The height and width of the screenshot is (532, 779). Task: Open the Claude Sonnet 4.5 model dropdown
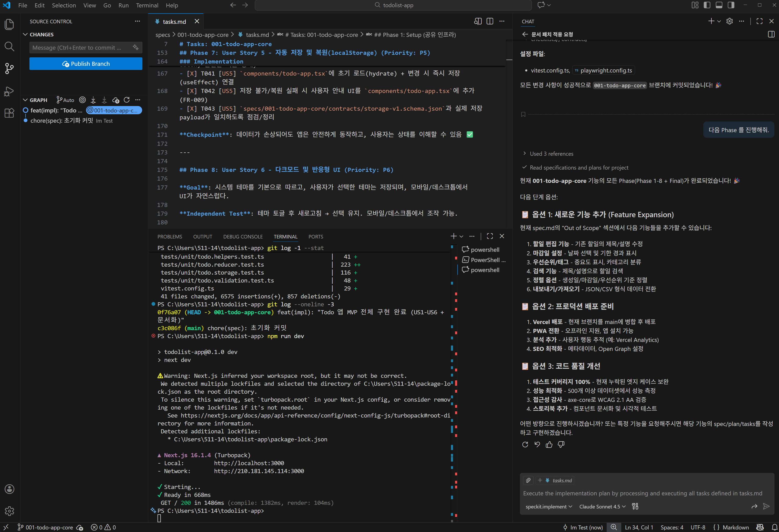602,507
